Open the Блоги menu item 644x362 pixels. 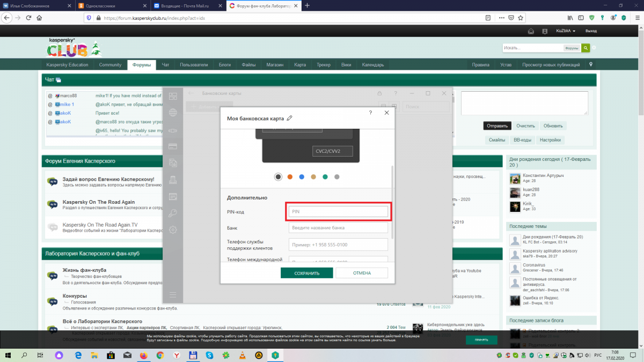tap(225, 65)
